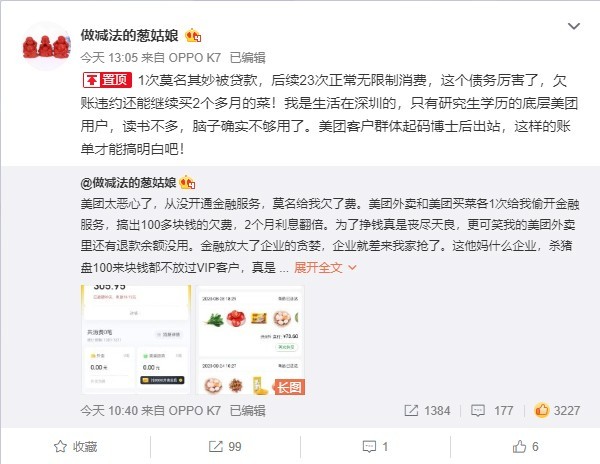Open 做减法的葱姑娘 profile name link
This screenshot has height=464, width=600.
129,36
